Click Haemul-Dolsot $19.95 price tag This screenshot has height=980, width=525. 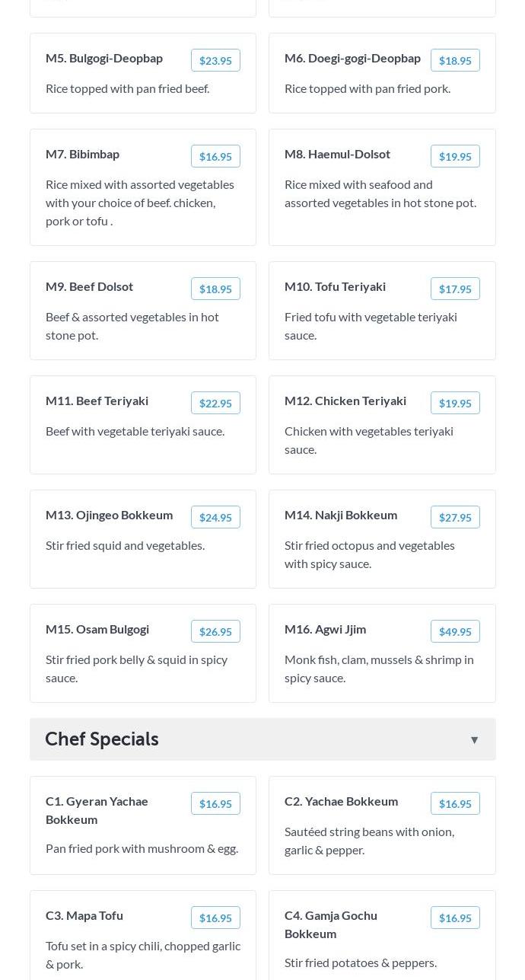[x=454, y=157]
